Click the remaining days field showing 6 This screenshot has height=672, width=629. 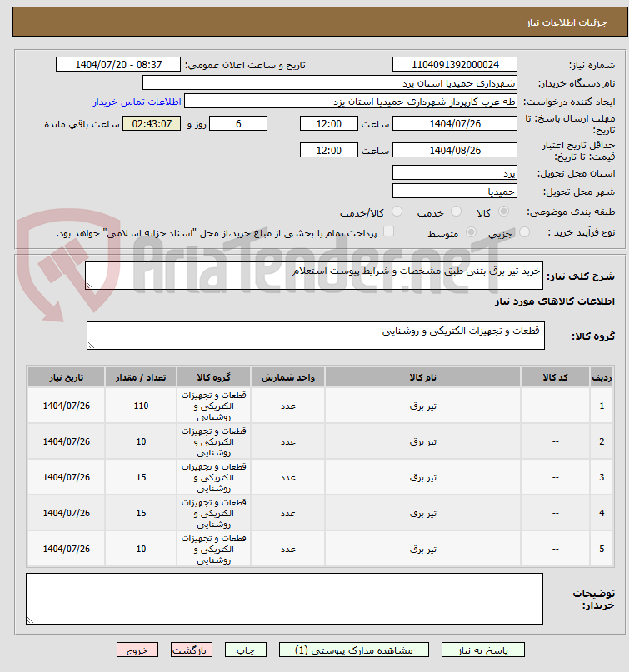click(x=238, y=123)
